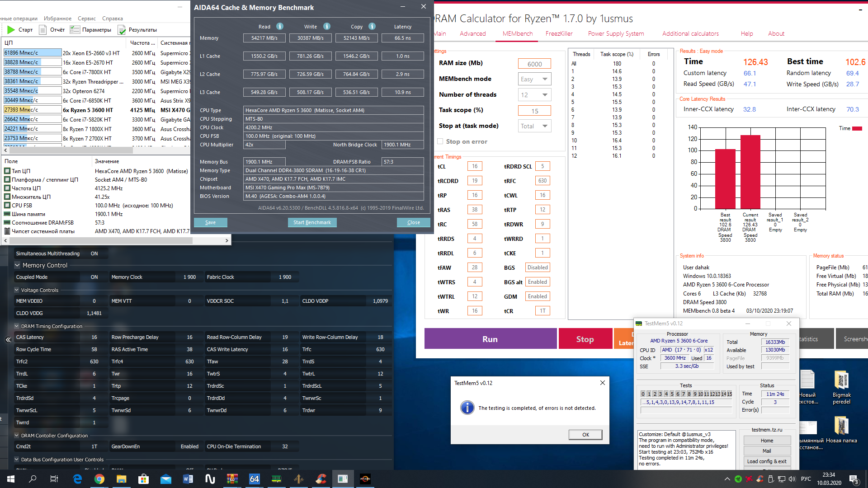Toggle Simultaneous Multithreading ON setting
The image size is (868, 488).
click(x=94, y=253)
